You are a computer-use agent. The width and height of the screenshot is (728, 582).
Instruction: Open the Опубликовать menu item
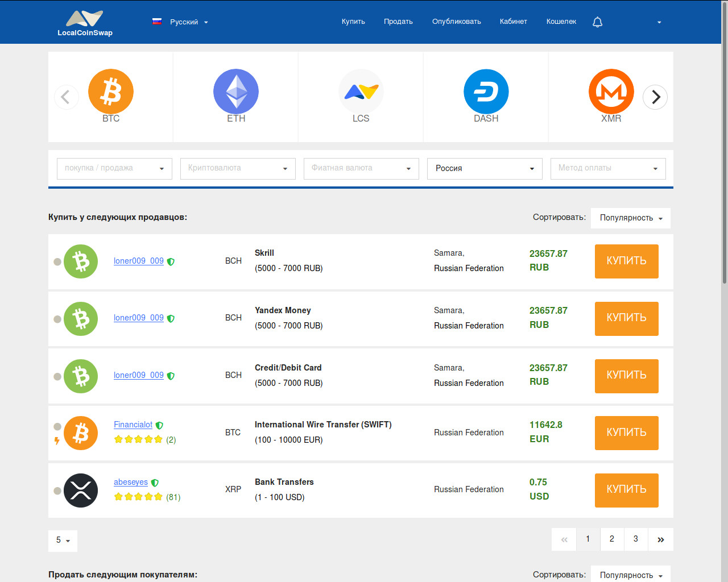457,22
